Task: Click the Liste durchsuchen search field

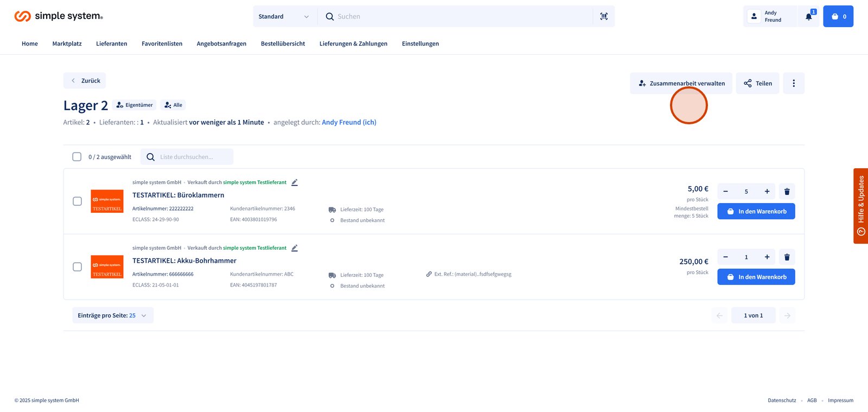Action: [193, 157]
